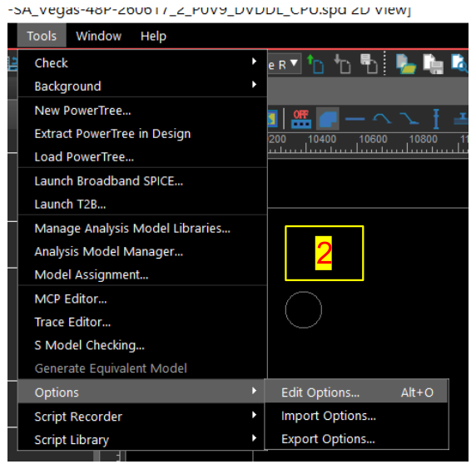The width and height of the screenshot is (476, 469).
Task: Open the MCP Editor...
Action: [x=142, y=299]
